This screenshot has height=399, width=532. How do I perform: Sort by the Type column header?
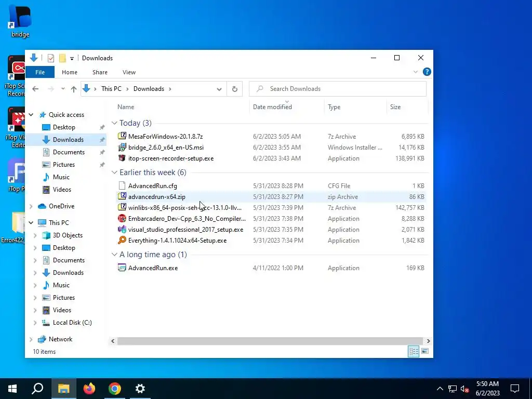coord(334,107)
